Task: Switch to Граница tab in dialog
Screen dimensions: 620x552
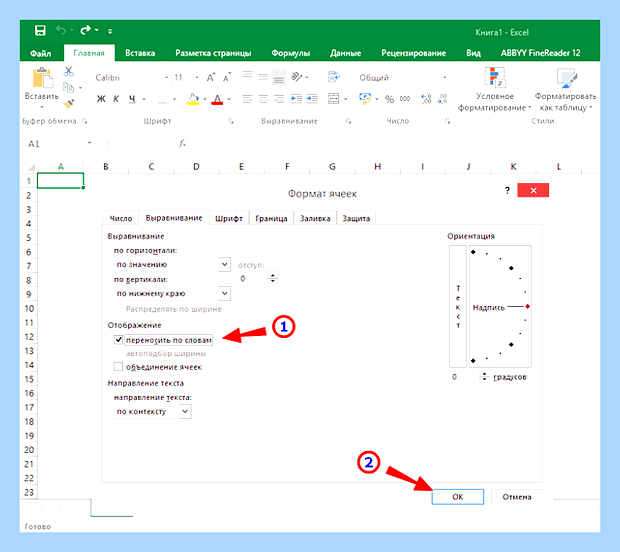Action: [271, 218]
